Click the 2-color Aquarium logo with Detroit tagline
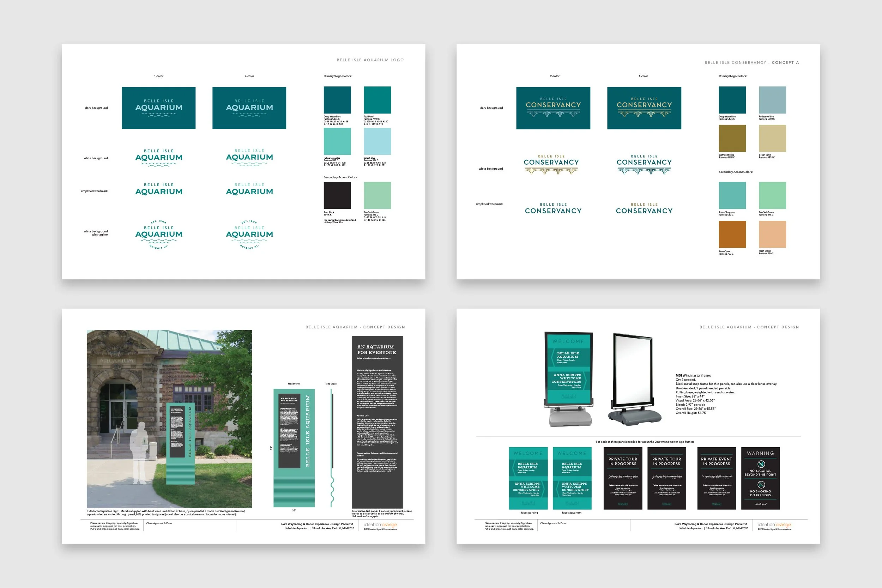The height and width of the screenshot is (588, 882). 249,235
